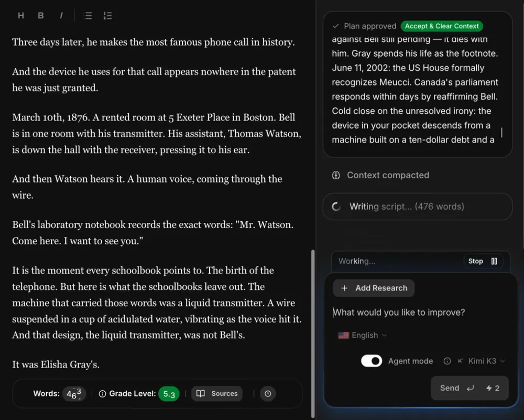The image size is (524, 420).
Task: Open the Kimi K3 model dropdown
Action: coord(481,361)
